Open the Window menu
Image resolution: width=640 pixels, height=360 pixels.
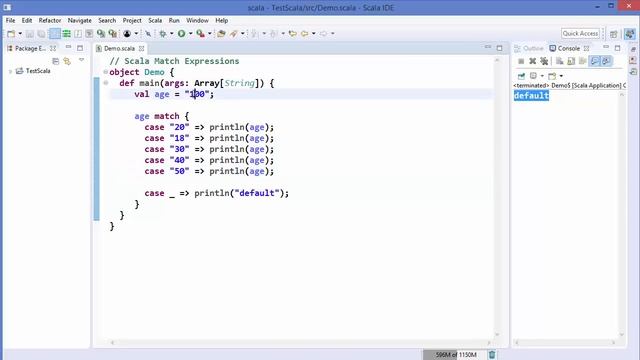(x=197, y=20)
